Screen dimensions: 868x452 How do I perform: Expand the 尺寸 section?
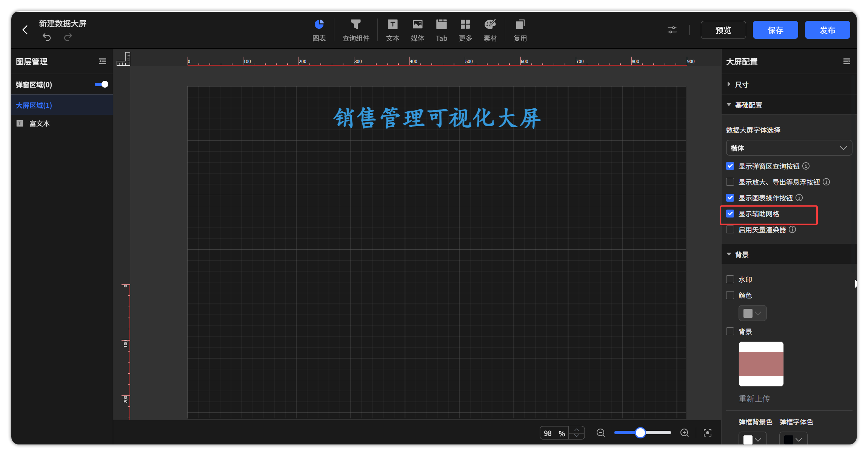point(789,85)
